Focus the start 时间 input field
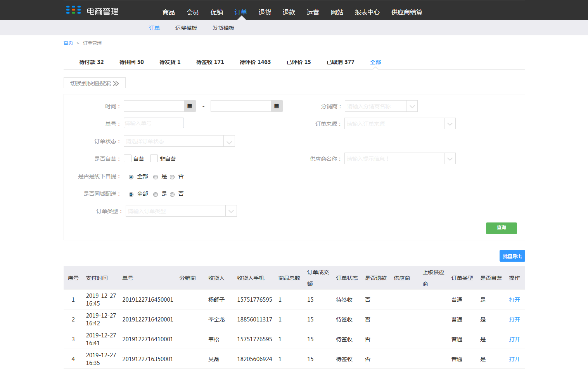The width and height of the screenshot is (588, 370). (x=154, y=106)
